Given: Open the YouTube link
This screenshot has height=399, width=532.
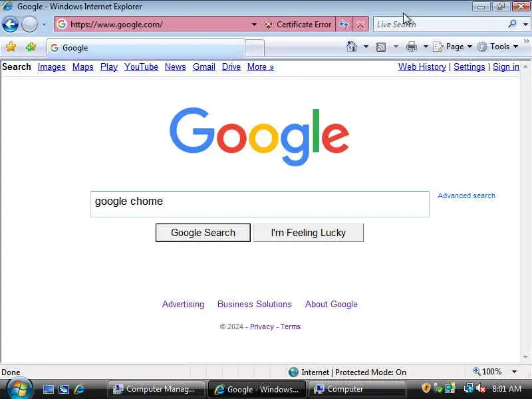Looking at the screenshot, I should point(141,67).
